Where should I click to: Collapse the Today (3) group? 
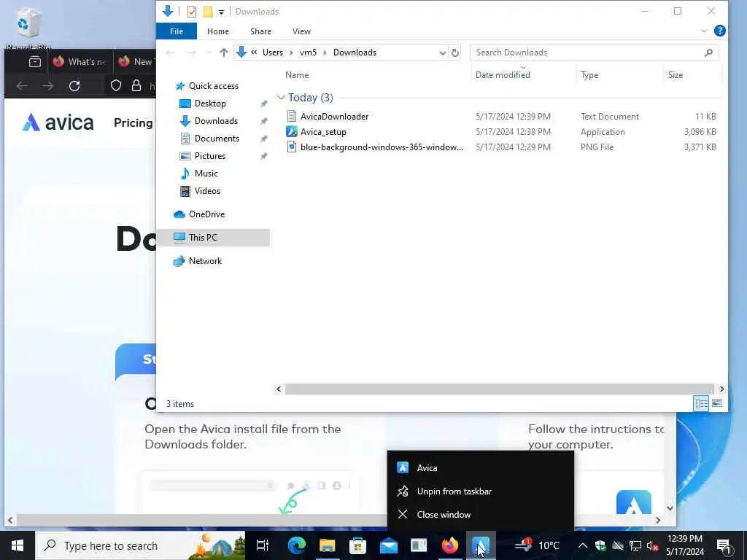point(281,98)
